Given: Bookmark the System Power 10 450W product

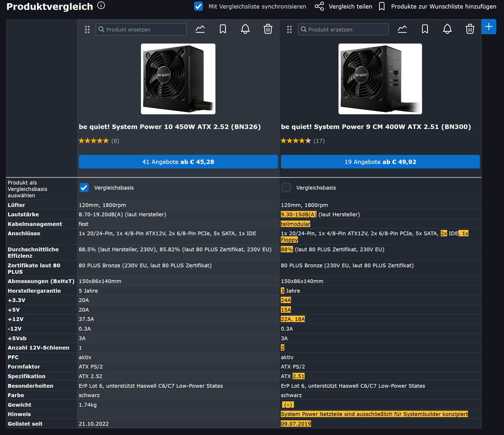Looking at the screenshot, I should click(223, 29).
